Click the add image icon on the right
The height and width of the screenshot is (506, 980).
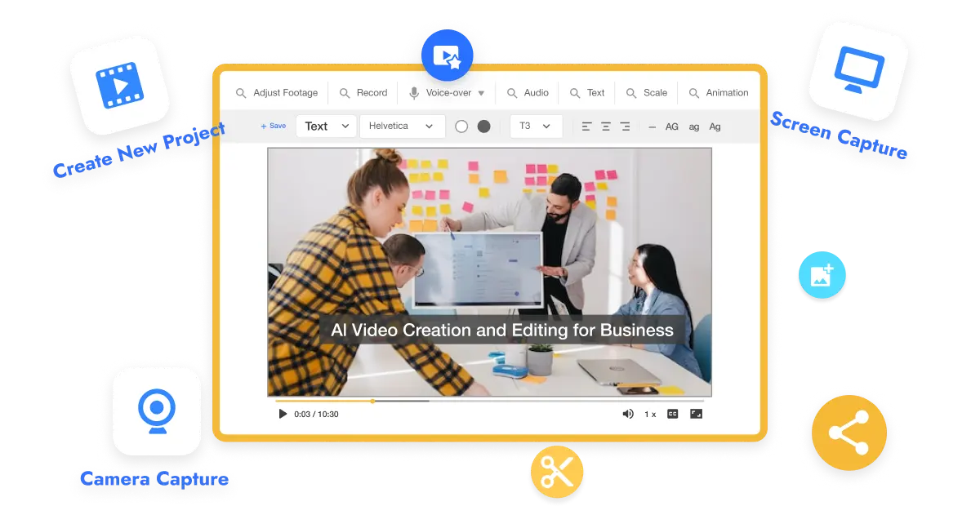pos(822,275)
